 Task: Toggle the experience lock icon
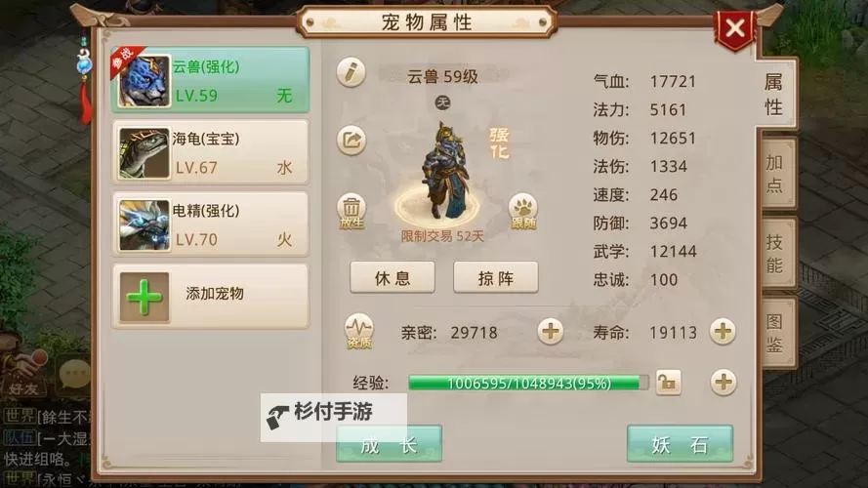pyautogui.click(x=668, y=383)
